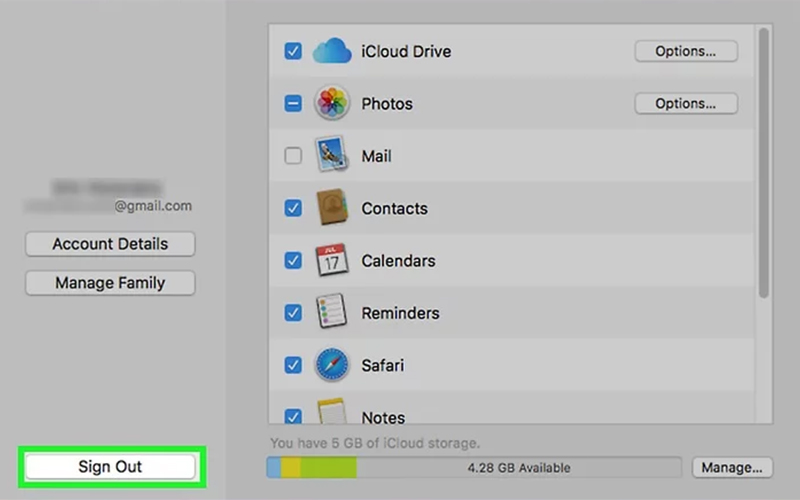
Task: Click the Calendars icon
Action: coord(332,261)
